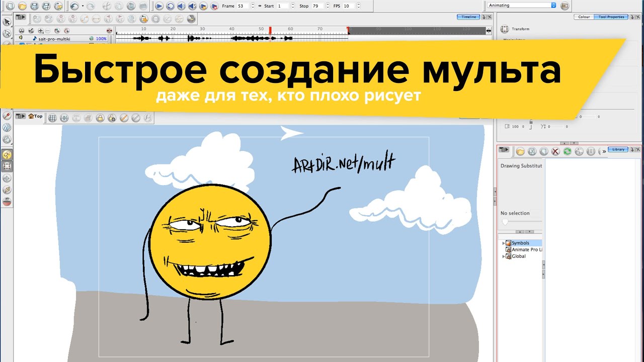Switch to the Timeline tab
The image size is (644, 362).
click(x=468, y=17)
